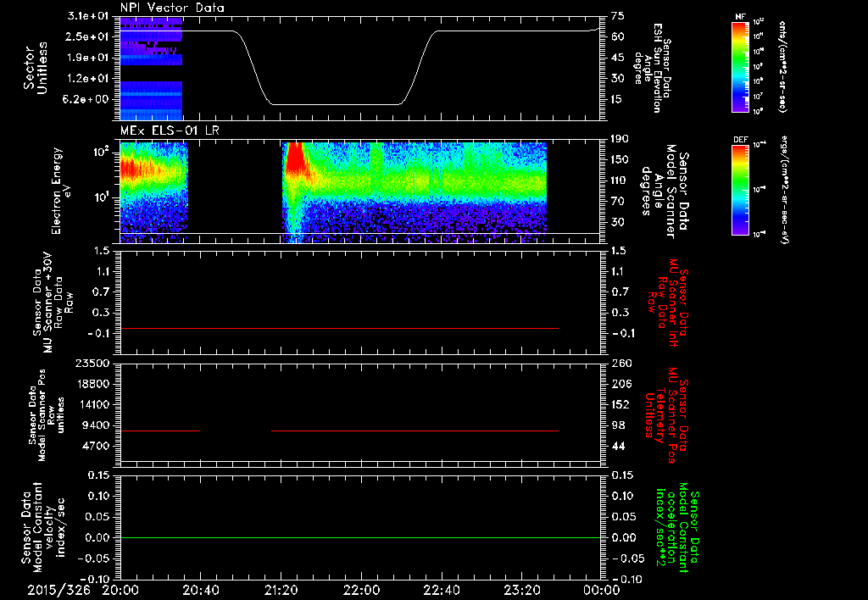Select the 'MEx ELS-01 LR' panel title

[x=170, y=131]
